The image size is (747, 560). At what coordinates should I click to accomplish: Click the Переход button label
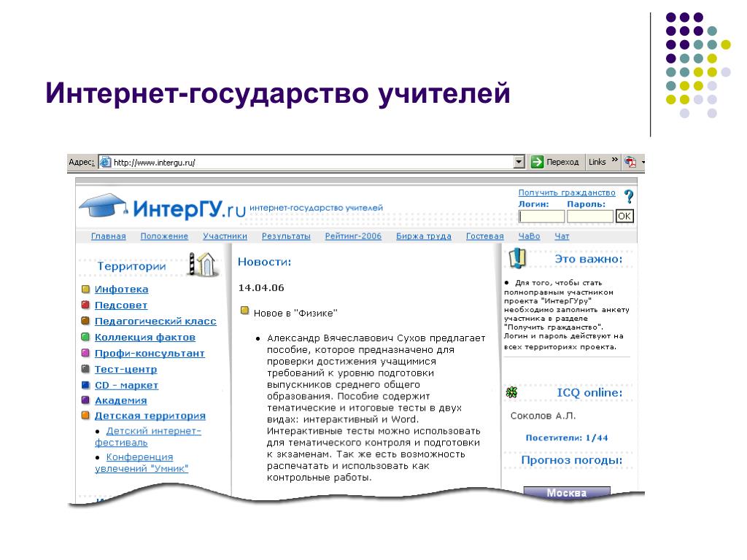(x=562, y=163)
